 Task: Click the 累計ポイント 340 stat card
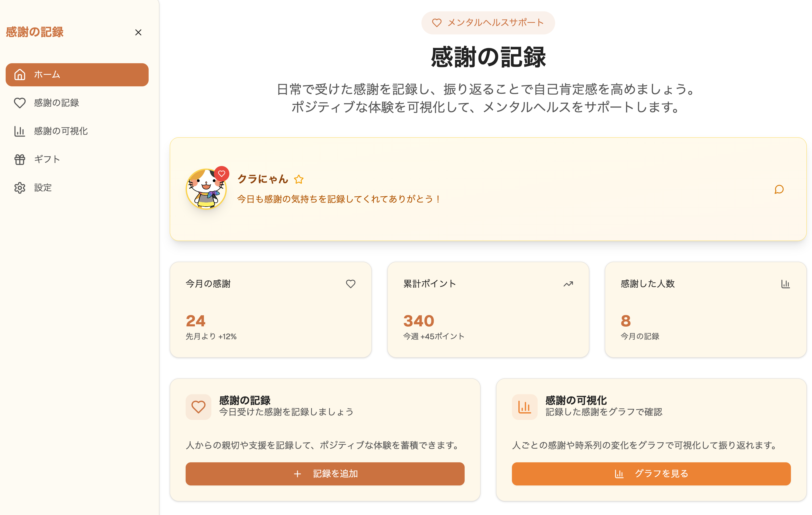click(488, 309)
